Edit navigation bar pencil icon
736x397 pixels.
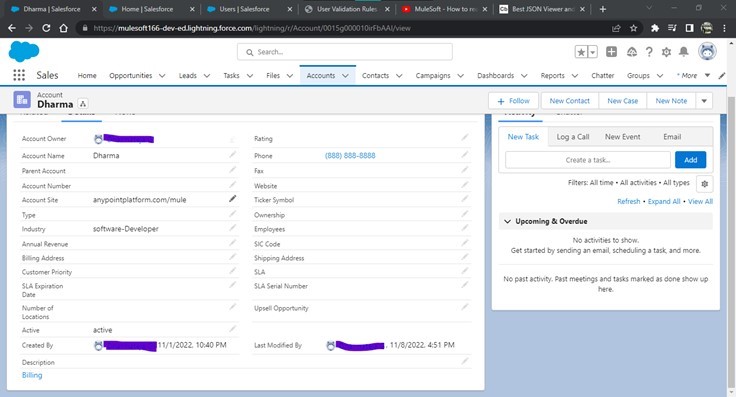pyautogui.click(x=722, y=76)
